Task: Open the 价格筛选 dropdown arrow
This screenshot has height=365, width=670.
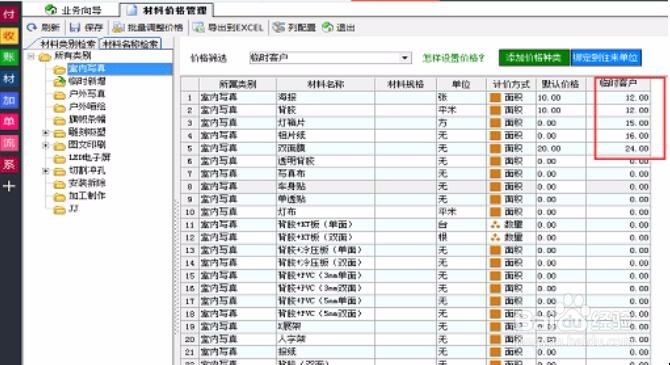Action: [x=405, y=58]
